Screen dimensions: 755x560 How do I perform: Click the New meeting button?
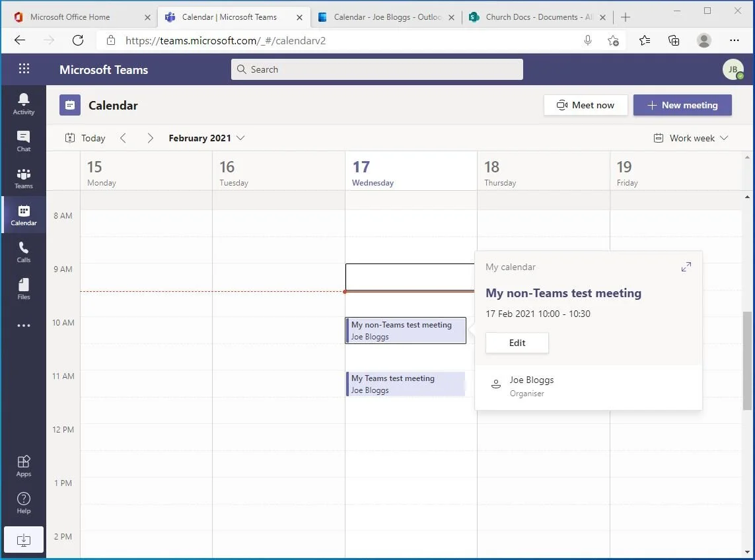pos(682,105)
